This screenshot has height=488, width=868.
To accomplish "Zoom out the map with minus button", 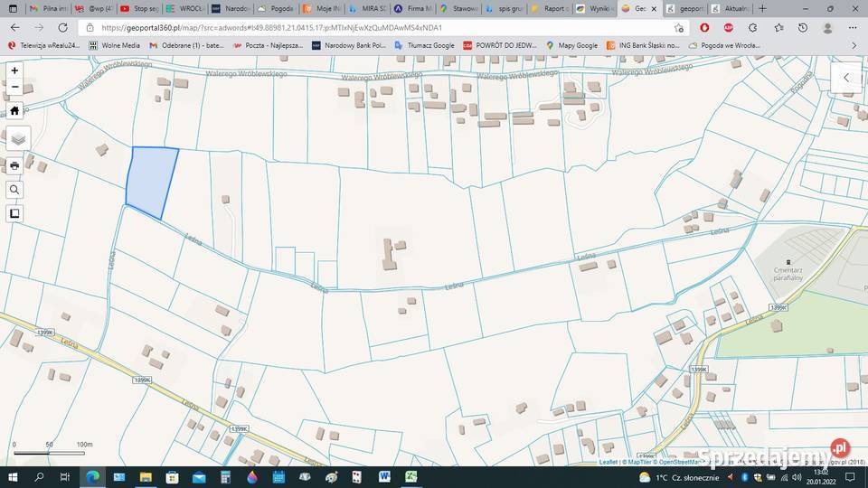I will pos(14,88).
